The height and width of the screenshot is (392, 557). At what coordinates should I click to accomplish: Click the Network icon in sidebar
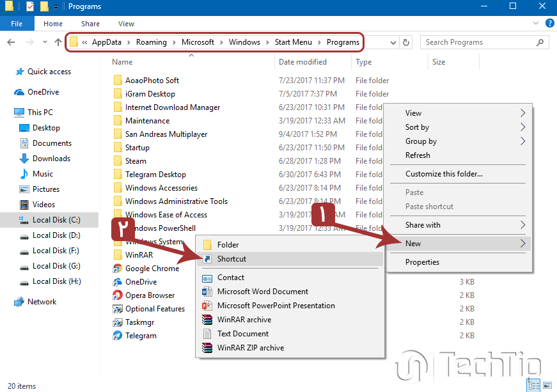click(x=19, y=302)
